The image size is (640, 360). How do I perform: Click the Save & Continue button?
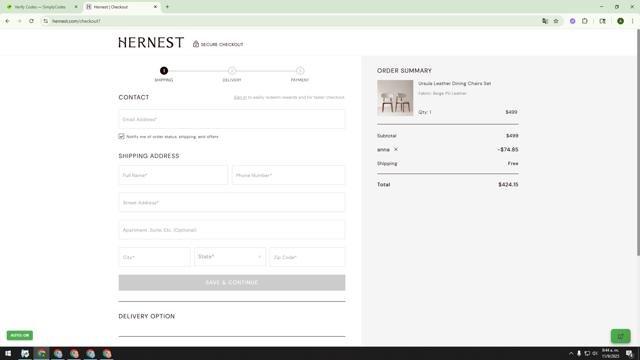click(x=232, y=282)
